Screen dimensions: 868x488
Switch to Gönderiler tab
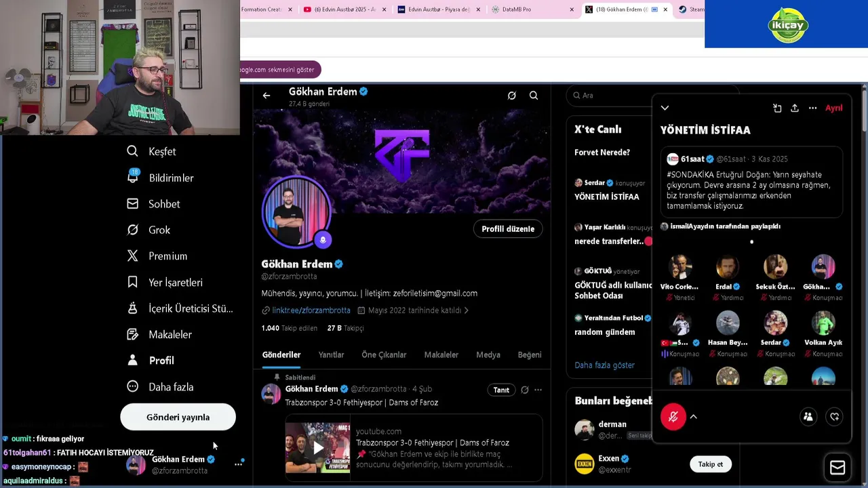[281, 354]
